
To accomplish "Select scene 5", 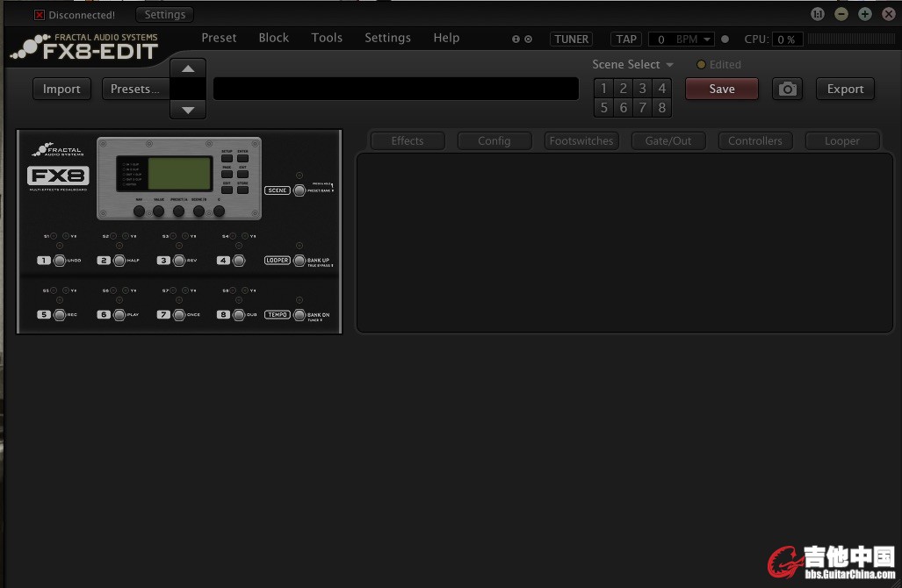I will pyautogui.click(x=603, y=107).
